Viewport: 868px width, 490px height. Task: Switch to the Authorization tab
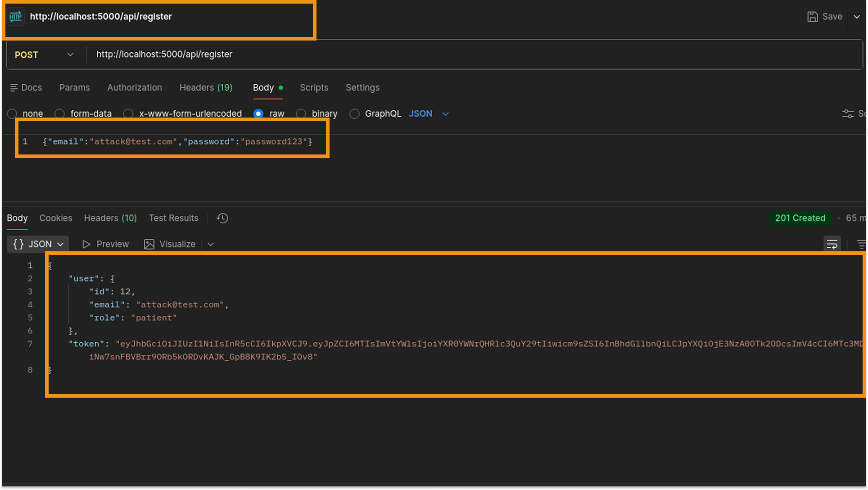(x=134, y=87)
